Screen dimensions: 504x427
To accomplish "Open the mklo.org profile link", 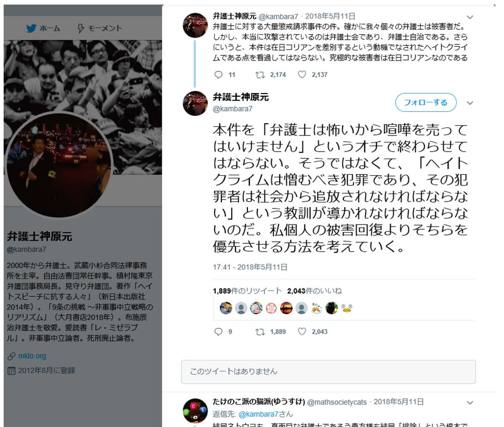I will click(x=32, y=356).
